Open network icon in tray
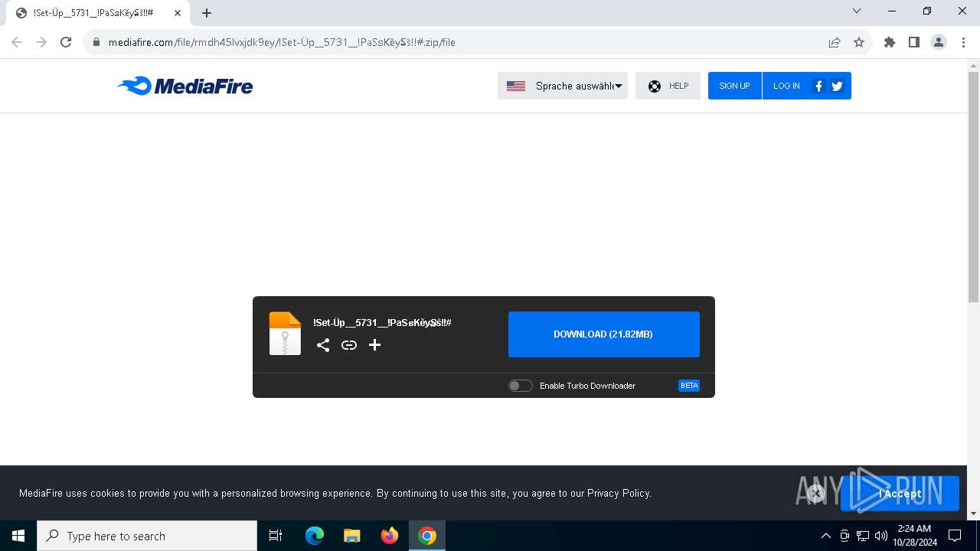Image resolution: width=980 pixels, height=551 pixels. click(863, 536)
